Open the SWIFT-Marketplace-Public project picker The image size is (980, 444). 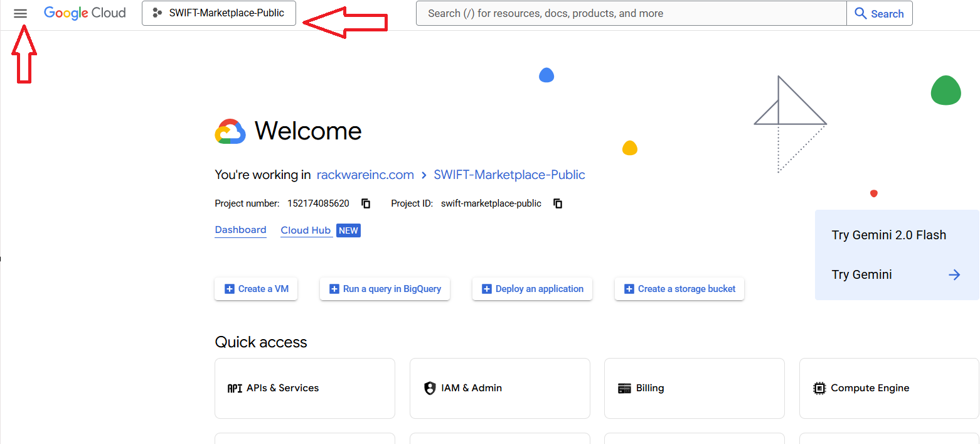pyautogui.click(x=219, y=13)
